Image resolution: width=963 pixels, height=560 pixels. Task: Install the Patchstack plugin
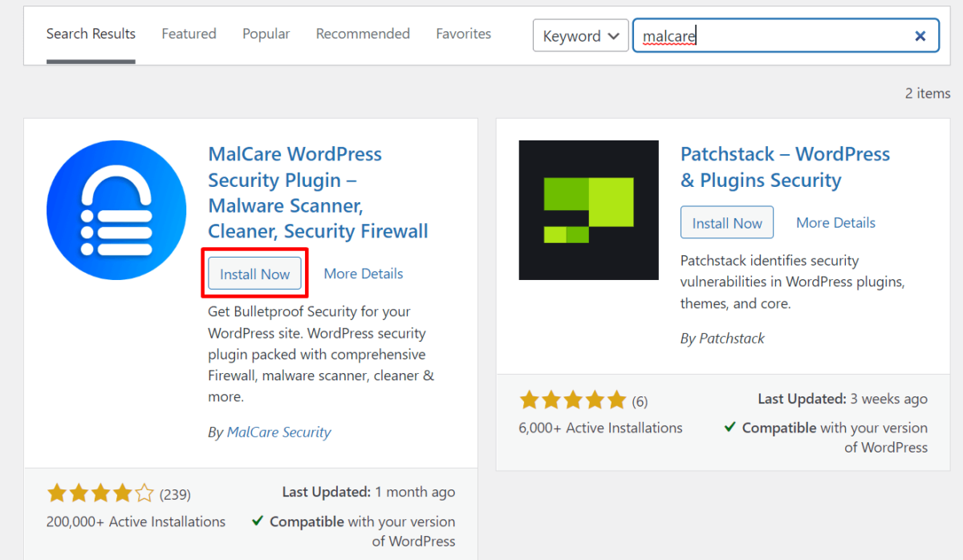pos(726,222)
